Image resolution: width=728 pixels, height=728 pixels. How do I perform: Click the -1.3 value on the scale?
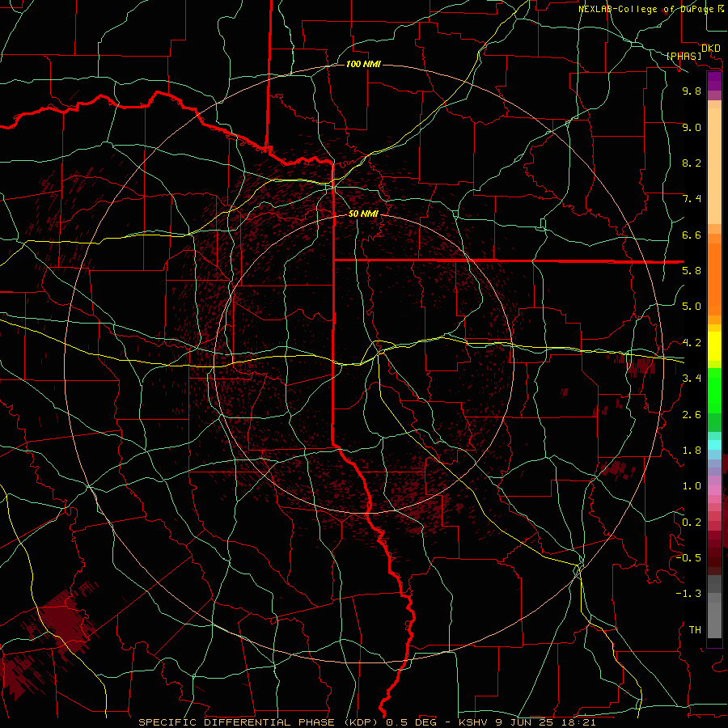coord(688,594)
